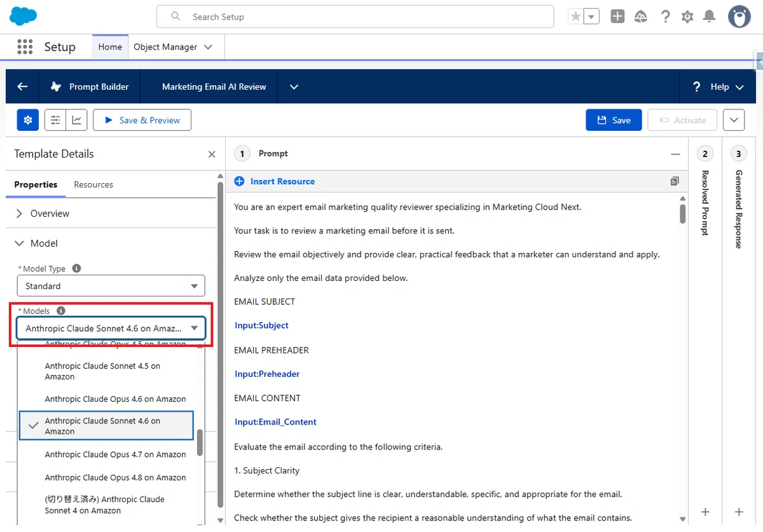
Task: Switch to the Resources tab
Action: pyautogui.click(x=93, y=184)
